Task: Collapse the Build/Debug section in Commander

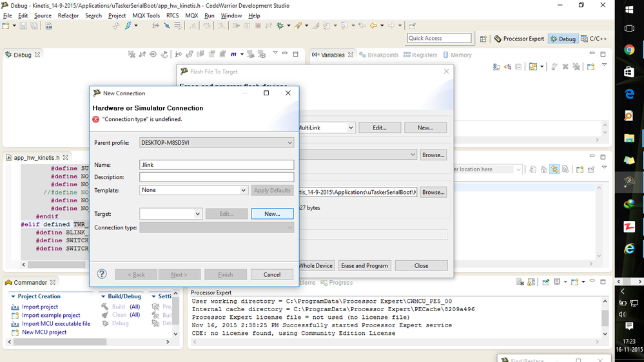Action: pyautogui.click(x=102, y=296)
